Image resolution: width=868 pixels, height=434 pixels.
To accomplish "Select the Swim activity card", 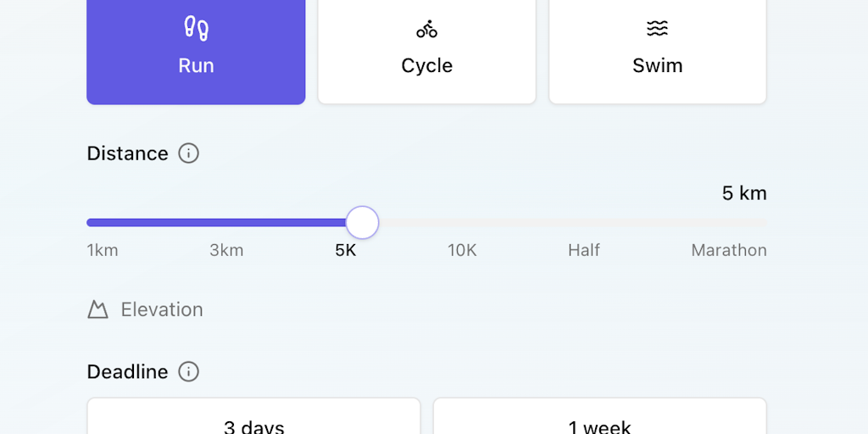I will tap(657, 51).
